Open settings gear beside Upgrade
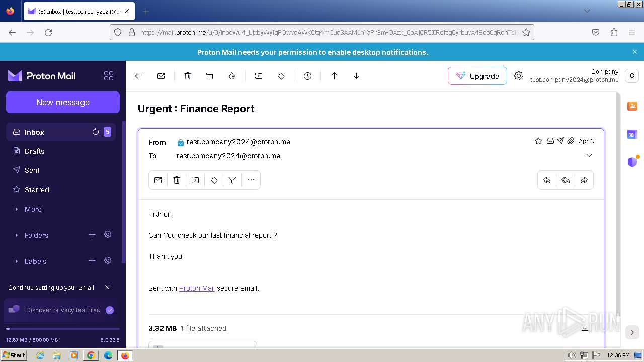The image size is (644, 362). [519, 76]
